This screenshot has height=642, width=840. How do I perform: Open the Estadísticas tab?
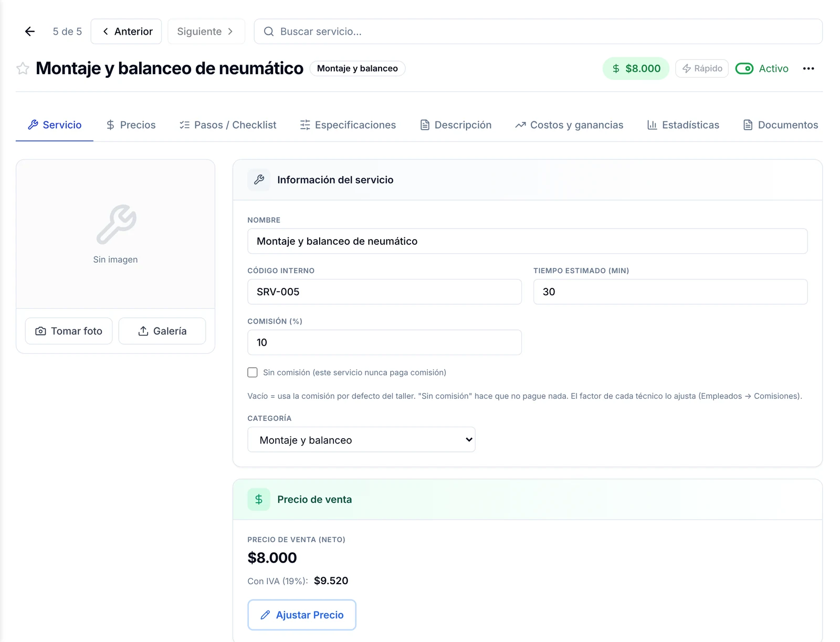click(x=683, y=125)
